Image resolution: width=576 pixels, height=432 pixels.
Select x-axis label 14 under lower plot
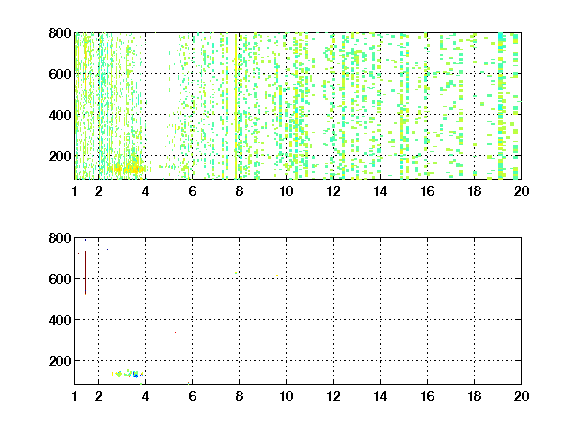click(x=380, y=396)
